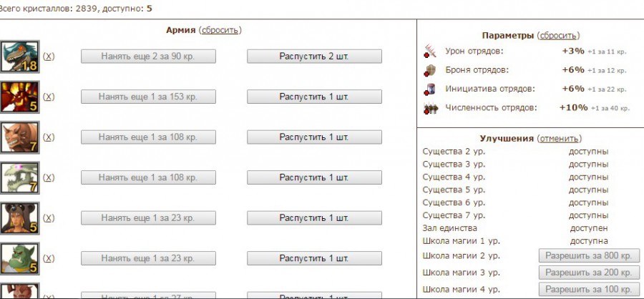644x299 pixels.
Task: Click the squad numbers icon
Action: point(431,109)
